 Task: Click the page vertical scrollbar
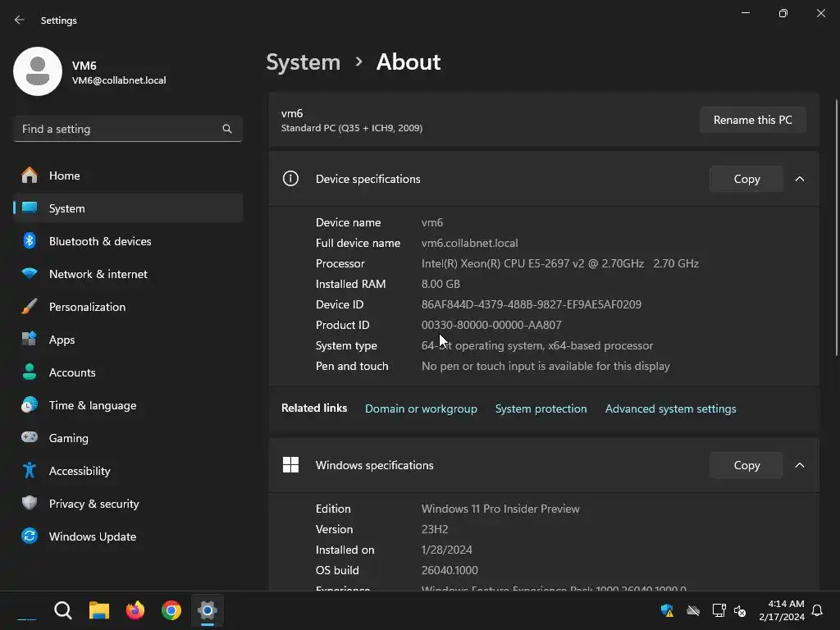point(836,227)
